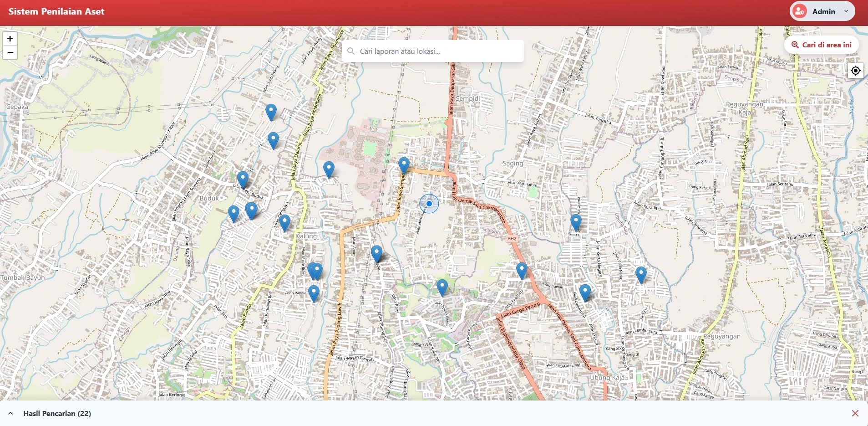Click the Admin profile avatar icon

coord(800,11)
